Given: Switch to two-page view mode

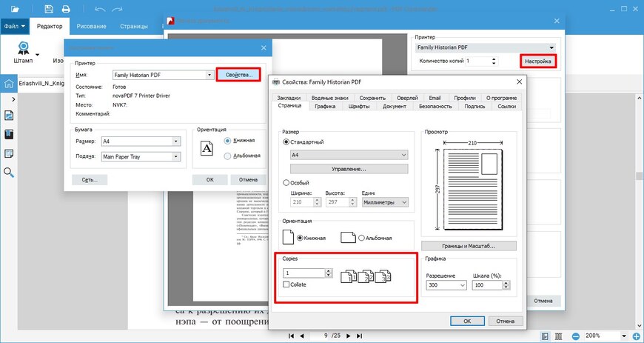Looking at the screenshot, I should coord(559,336).
